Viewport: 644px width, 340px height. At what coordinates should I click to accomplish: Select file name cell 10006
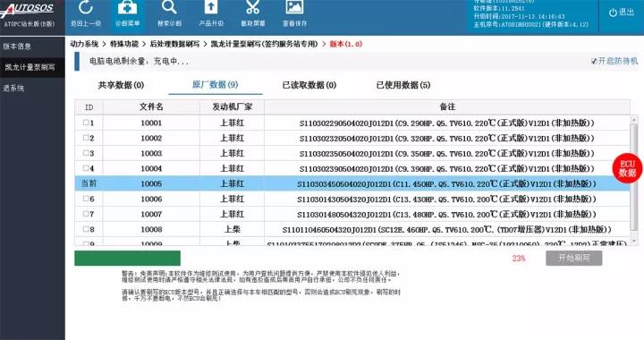(x=151, y=199)
